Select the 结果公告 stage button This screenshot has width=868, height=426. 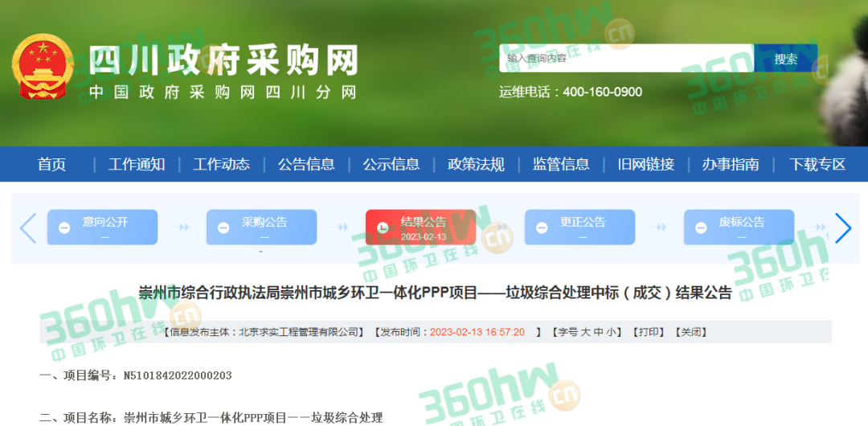(x=420, y=227)
